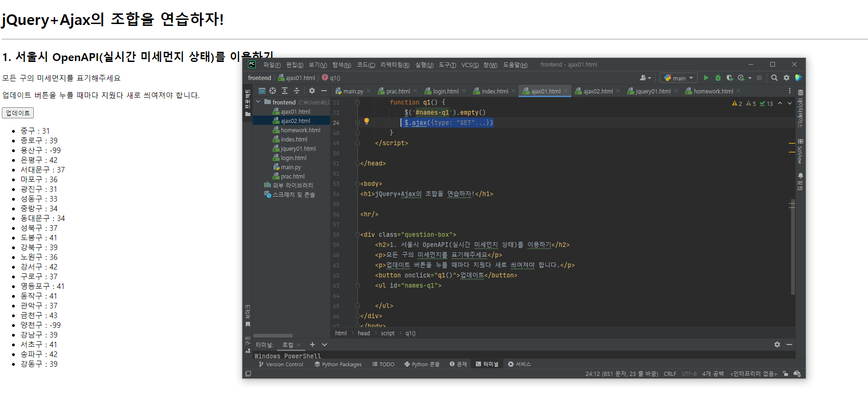Click the script breadcrumb below the editor

coord(387,333)
